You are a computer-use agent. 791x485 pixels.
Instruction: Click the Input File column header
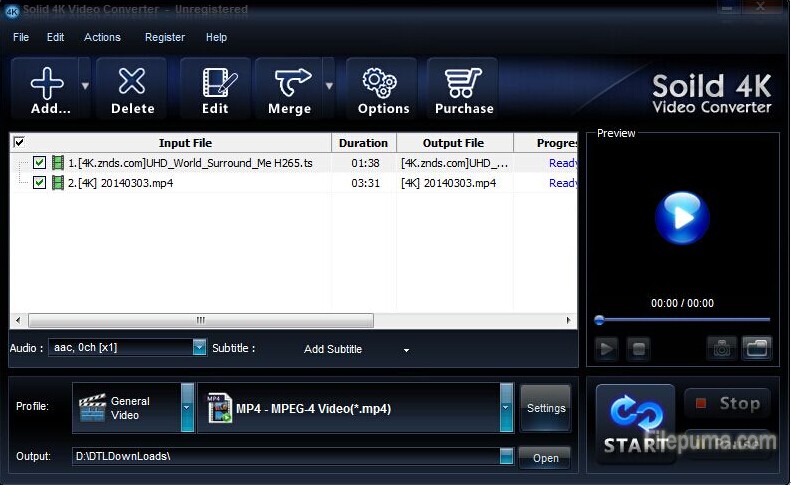click(185, 143)
